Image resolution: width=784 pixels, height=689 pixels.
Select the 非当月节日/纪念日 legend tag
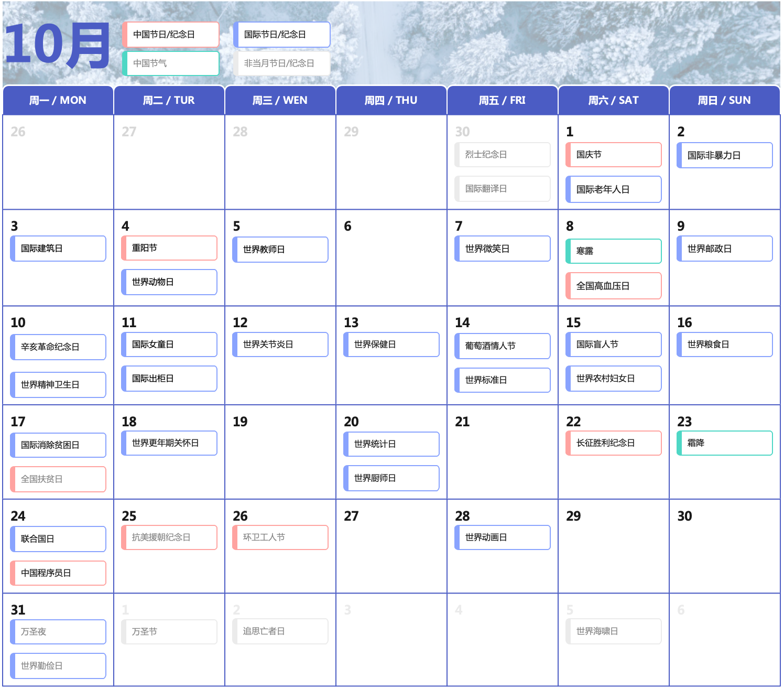281,63
